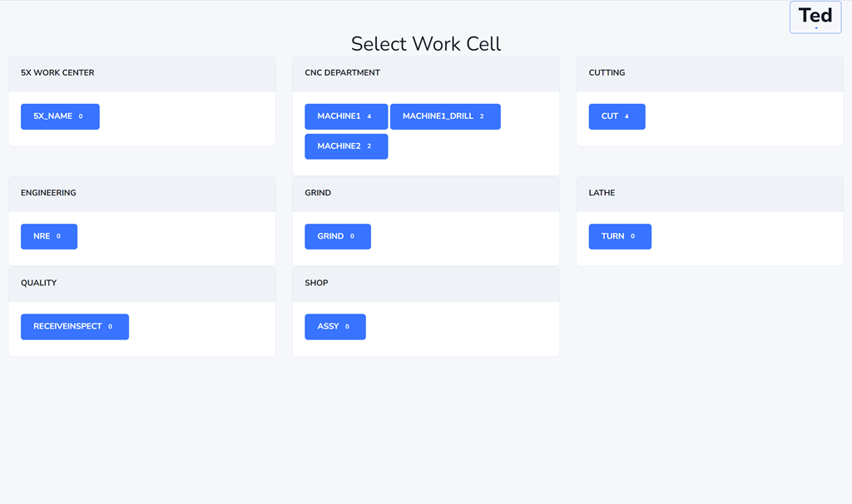Click the 5X WORK CENTER header
The height and width of the screenshot is (504, 852).
57,73
